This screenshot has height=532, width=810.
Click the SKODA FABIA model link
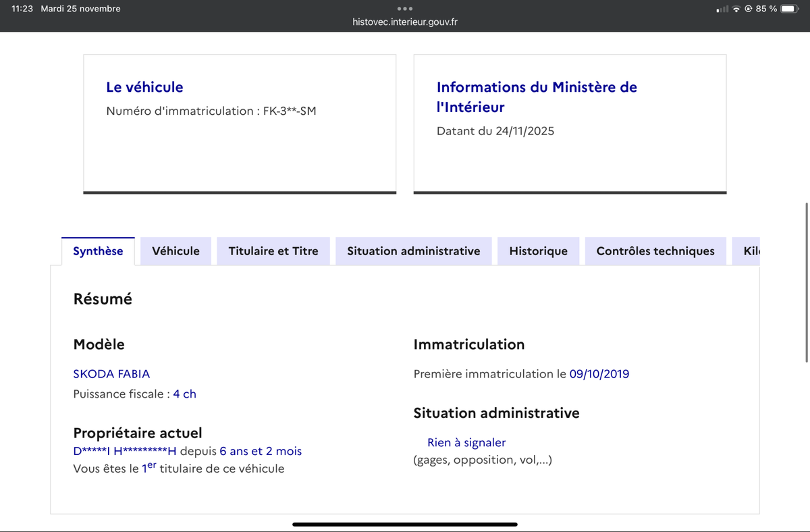[x=111, y=374]
